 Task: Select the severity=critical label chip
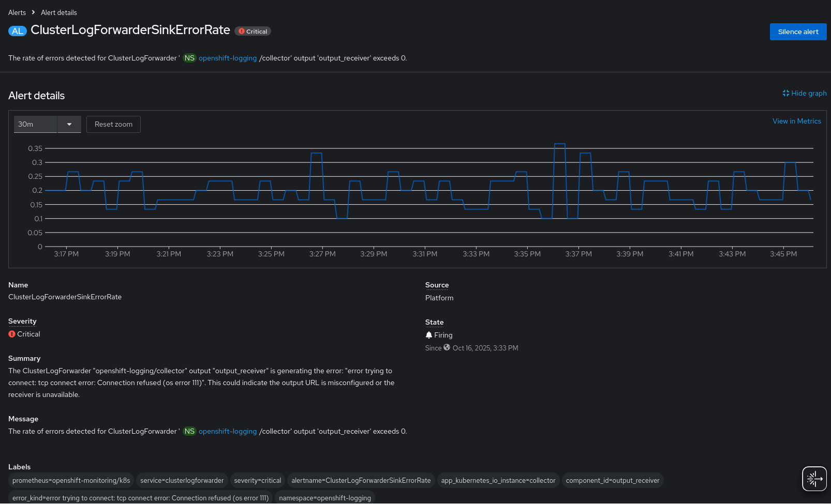pyautogui.click(x=258, y=480)
